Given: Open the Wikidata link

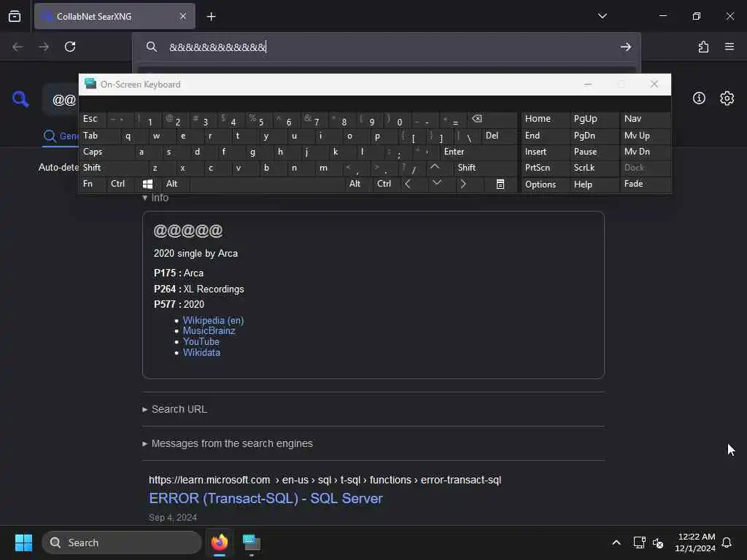Looking at the screenshot, I should coord(201,352).
